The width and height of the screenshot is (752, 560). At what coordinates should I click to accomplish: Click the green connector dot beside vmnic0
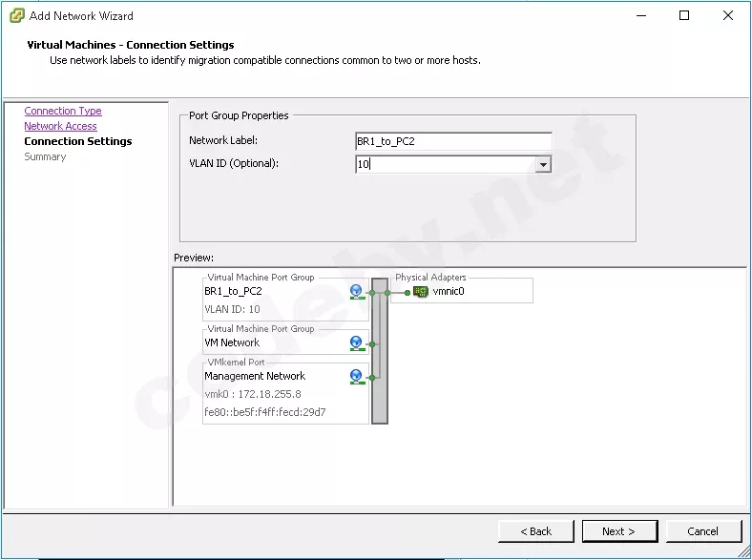(x=407, y=293)
